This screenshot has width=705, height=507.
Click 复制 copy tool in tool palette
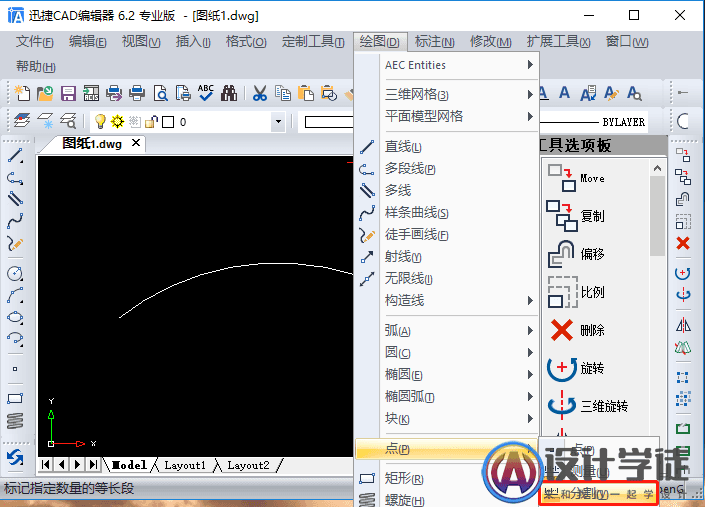tap(576, 216)
